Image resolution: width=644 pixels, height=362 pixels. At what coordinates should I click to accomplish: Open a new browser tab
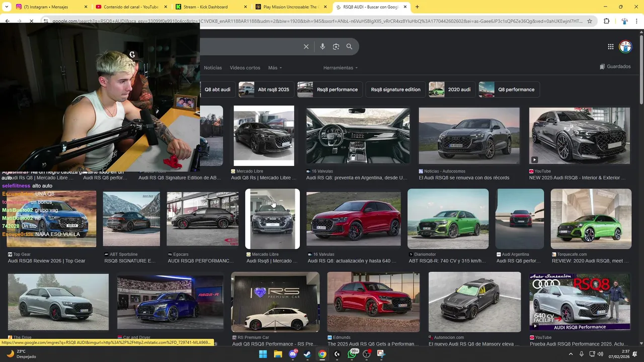pyautogui.click(x=417, y=7)
